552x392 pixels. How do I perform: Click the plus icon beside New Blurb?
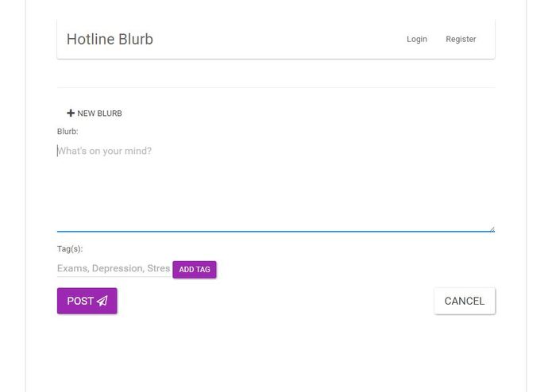[71, 113]
